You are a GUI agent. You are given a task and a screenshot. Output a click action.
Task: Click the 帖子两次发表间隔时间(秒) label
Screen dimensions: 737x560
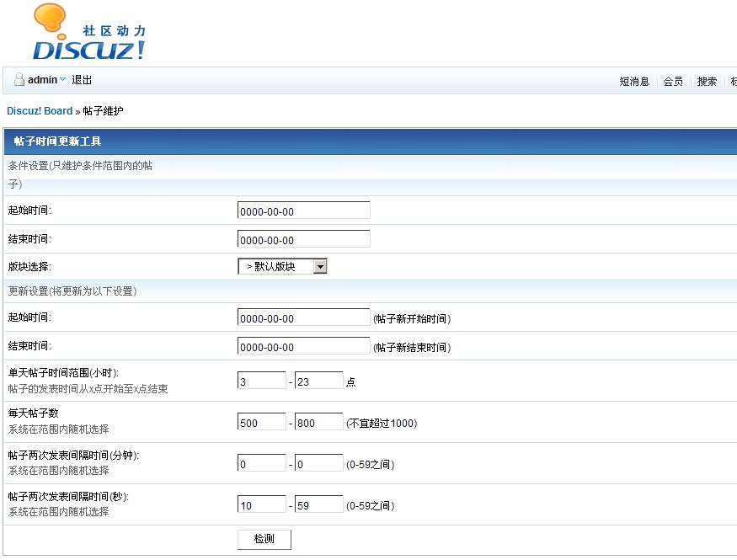tap(68, 496)
